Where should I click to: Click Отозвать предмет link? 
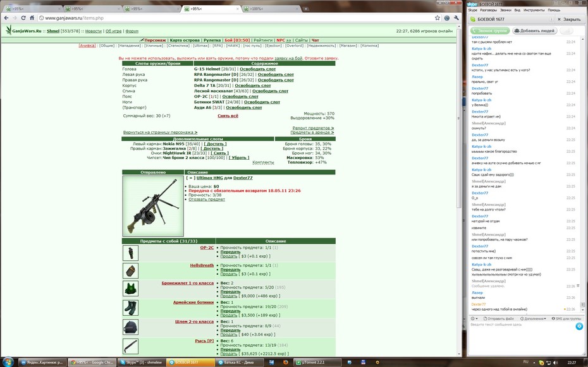click(207, 199)
